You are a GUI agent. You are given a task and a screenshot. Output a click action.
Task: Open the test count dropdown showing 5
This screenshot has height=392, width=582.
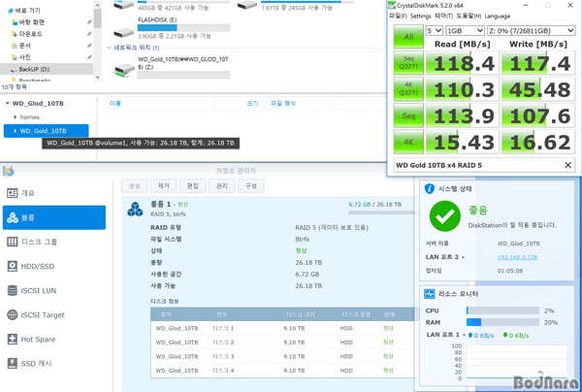coord(434,30)
